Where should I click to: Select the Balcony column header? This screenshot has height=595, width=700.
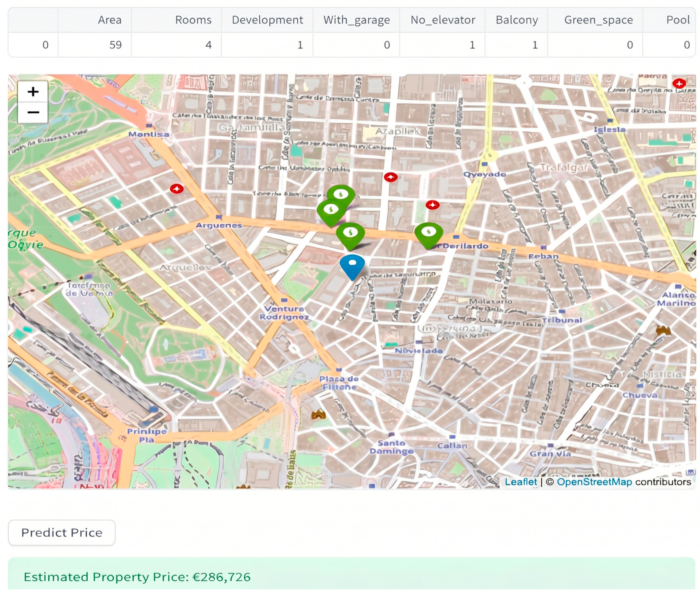coord(516,20)
